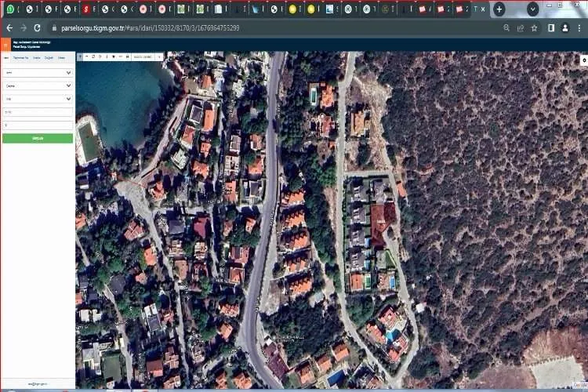Click the block number input field
Screen dimensions: 588x392
37,112
